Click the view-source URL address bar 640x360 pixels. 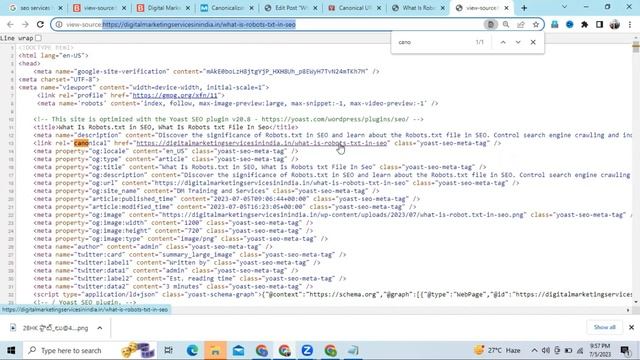tap(269, 24)
